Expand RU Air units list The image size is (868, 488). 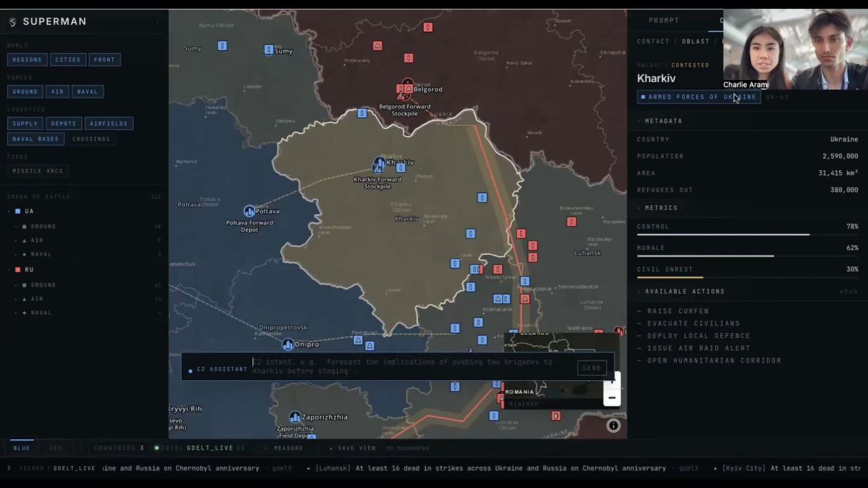[x=16, y=299]
